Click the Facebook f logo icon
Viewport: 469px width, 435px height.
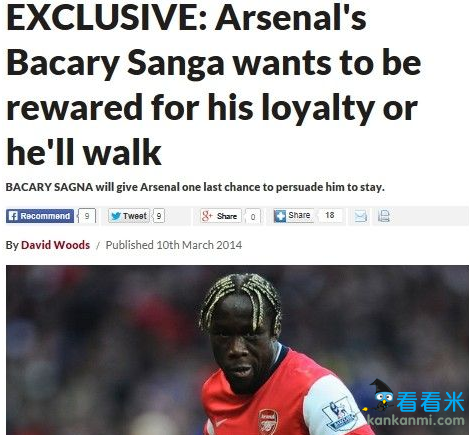pos(13,216)
